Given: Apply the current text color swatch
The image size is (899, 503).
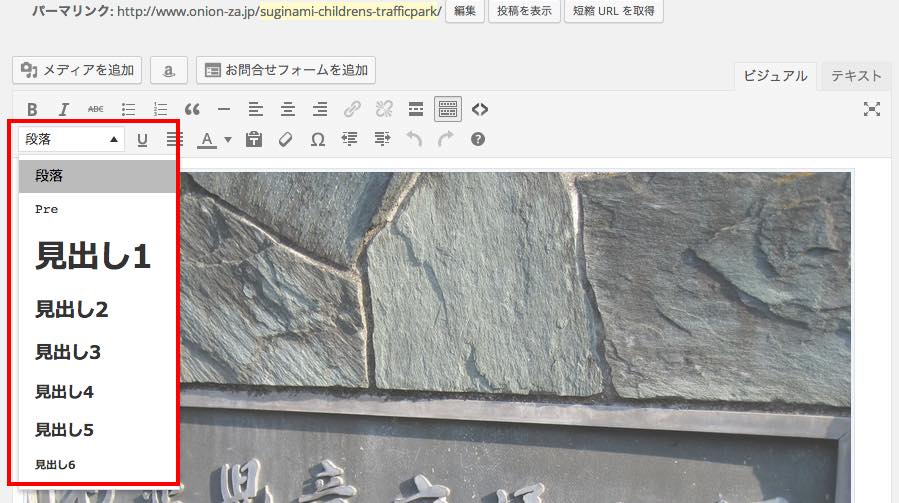Looking at the screenshot, I should 207,139.
